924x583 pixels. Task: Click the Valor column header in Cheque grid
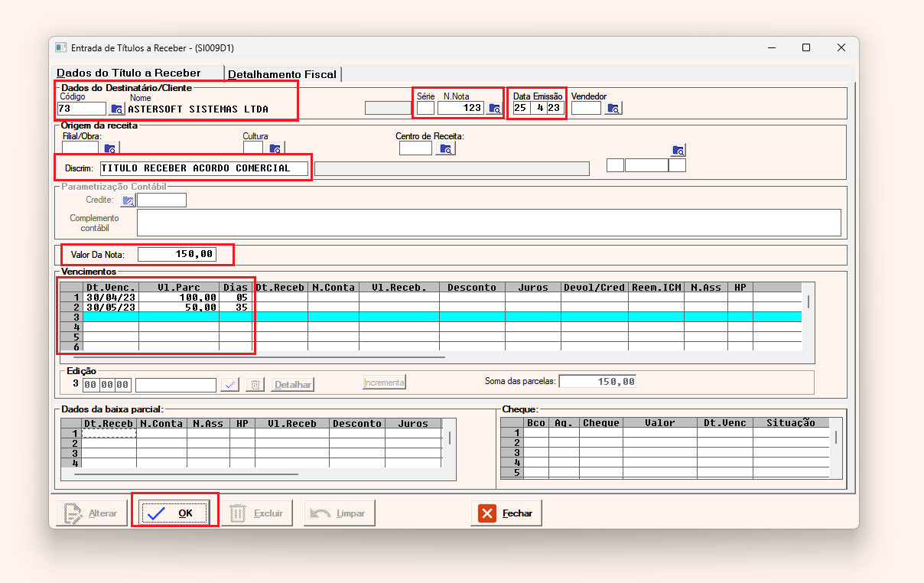[x=660, y=422]
